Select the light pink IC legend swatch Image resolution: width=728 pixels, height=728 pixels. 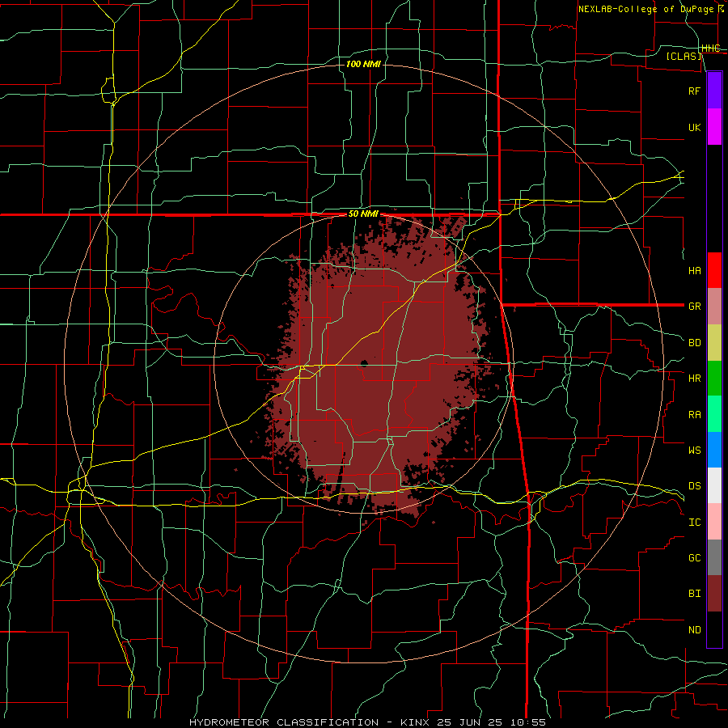tap(714, 522)
